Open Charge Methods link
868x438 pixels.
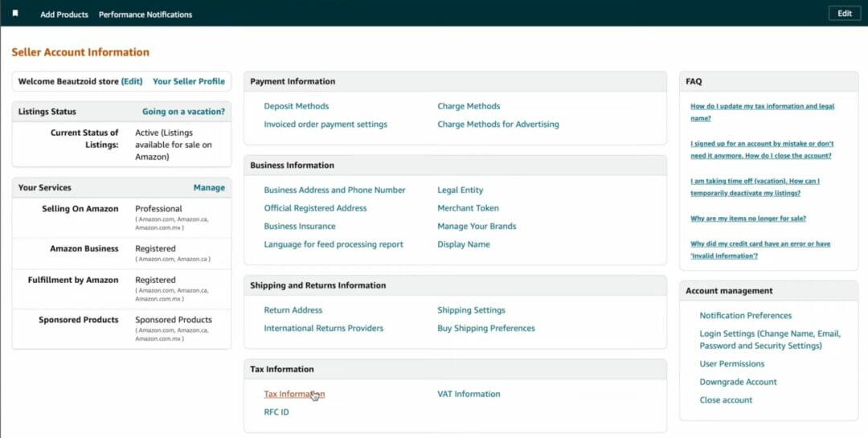[469, 106]
